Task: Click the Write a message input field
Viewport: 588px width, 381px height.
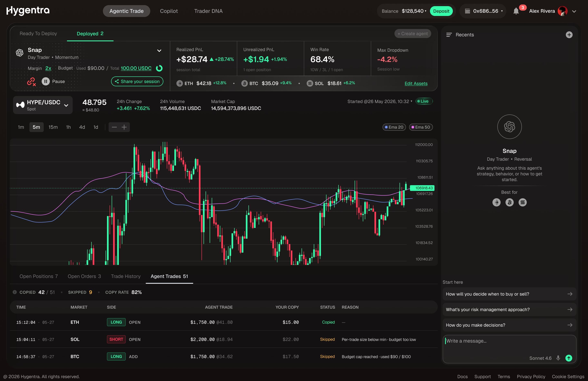Action: (x=509, y=349)
